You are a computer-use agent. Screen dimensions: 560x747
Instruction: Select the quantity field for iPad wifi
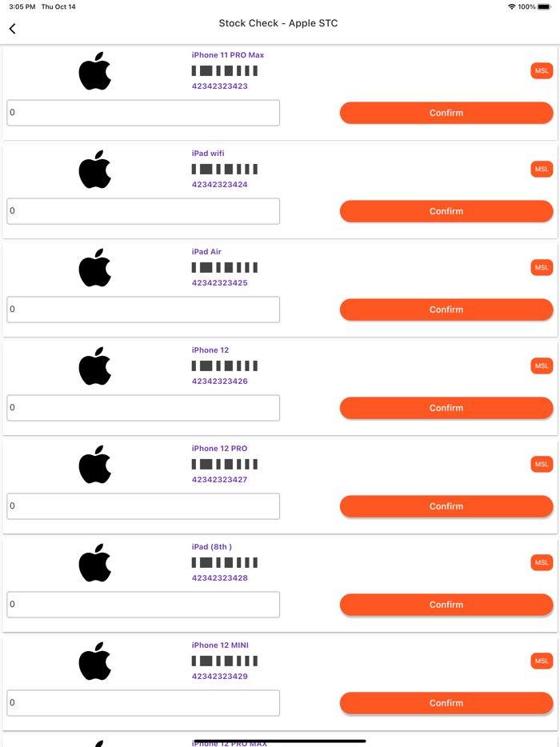pyautogui.click(x=142, y=210)
